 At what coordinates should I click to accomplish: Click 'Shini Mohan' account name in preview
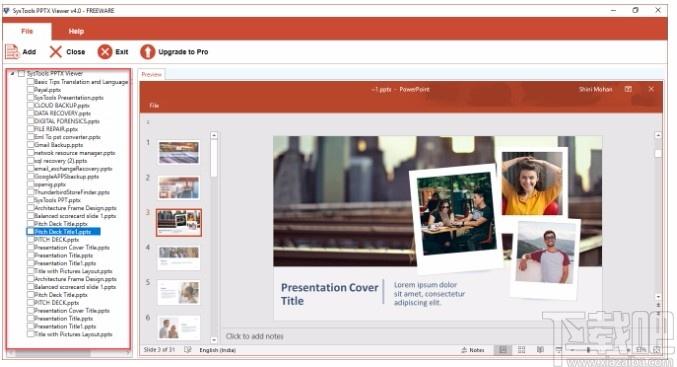(x=595, y=89)
